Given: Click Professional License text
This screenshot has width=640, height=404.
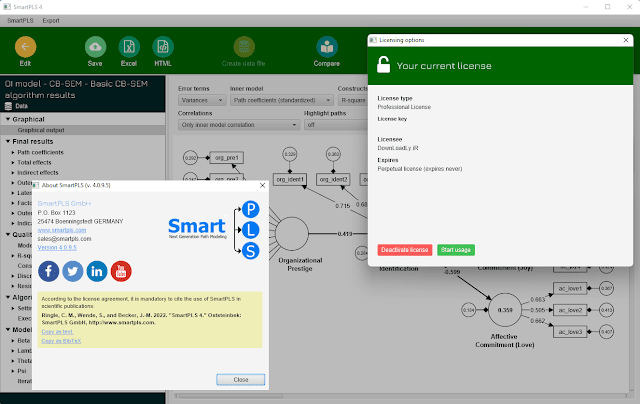Looking at the screenshot, I should point(404,107).
